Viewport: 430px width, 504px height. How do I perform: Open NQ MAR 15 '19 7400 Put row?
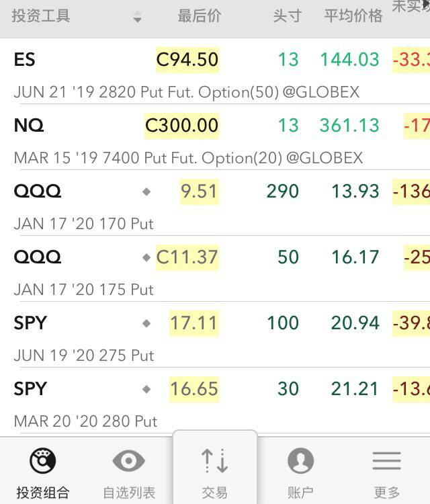click(x=215, y=137)
